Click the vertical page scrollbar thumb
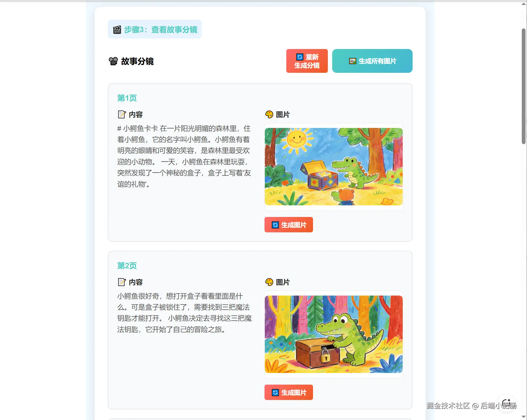The image size is (527, 420). pyautogui.click(x=524, y=86)
